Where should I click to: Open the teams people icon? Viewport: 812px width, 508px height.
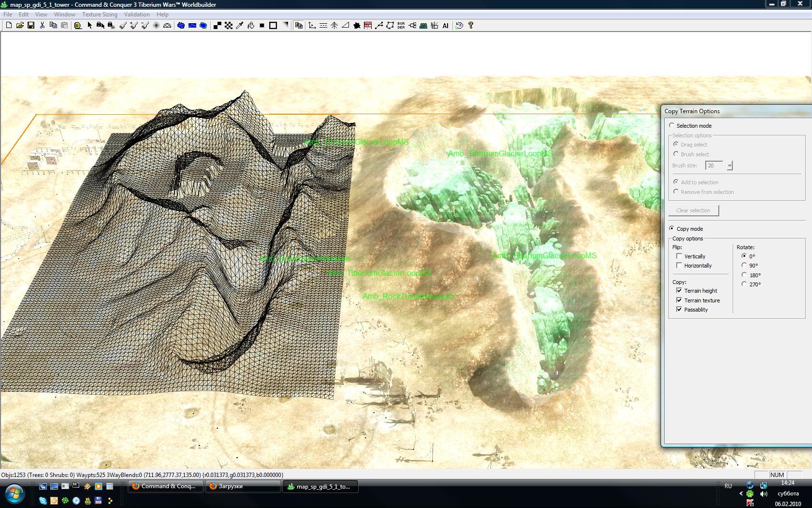[x=423, y=25]
